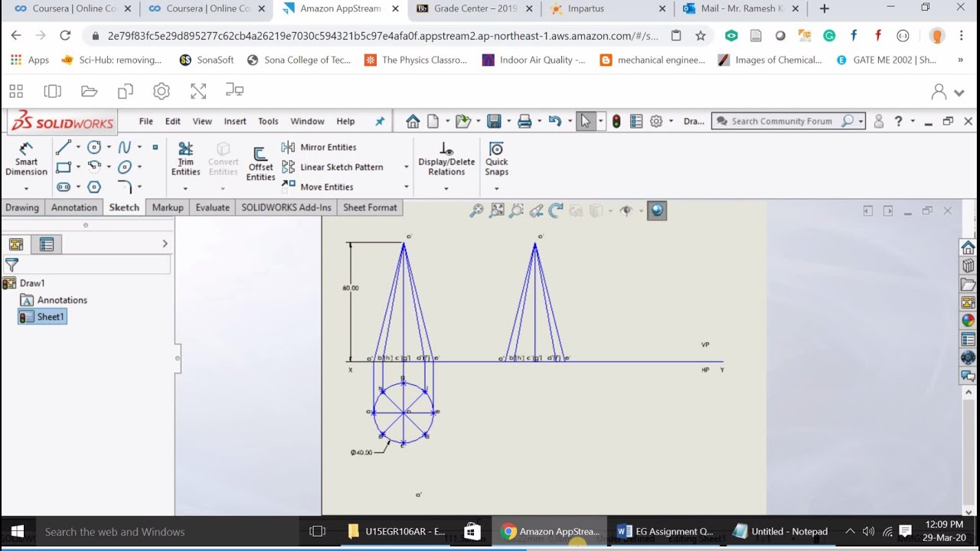Expand Trim Entities dropdown arrow
The width and height of the screenshot is (980, 551).
[185, 188]
